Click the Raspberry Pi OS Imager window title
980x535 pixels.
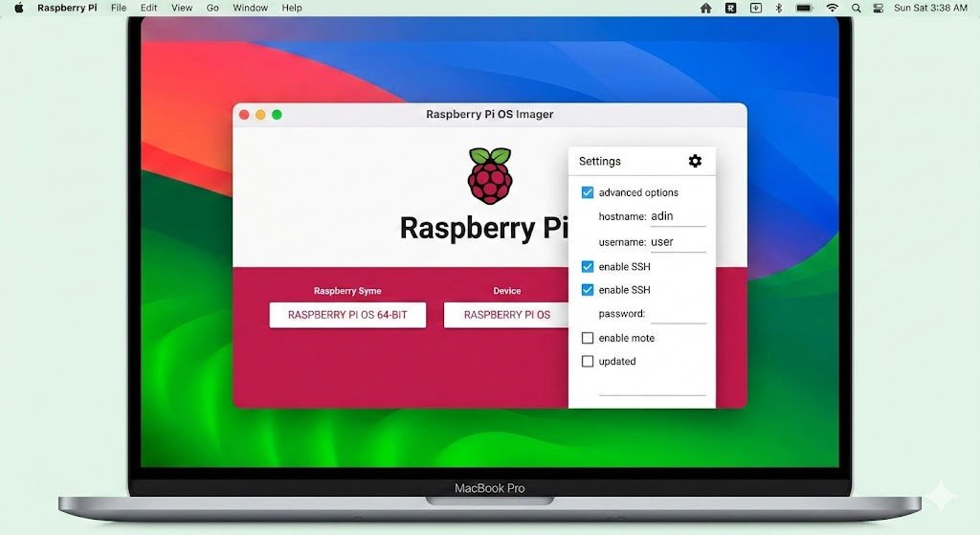tap(490, 115)
